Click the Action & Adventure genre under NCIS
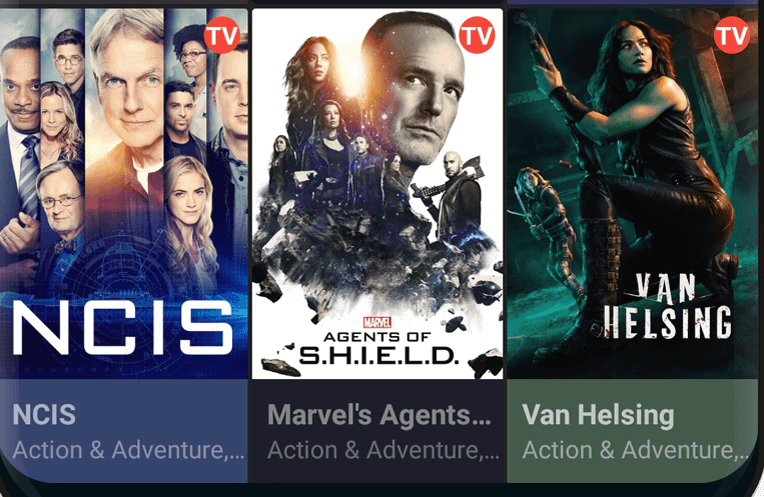This screenshot has height=497, width=764. 128,450
